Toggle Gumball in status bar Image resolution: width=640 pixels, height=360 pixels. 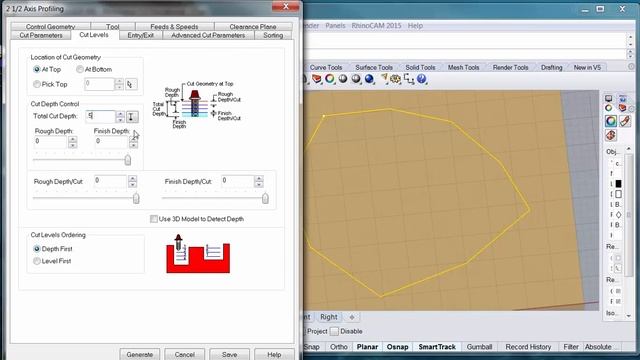click(x=479, y=347)
